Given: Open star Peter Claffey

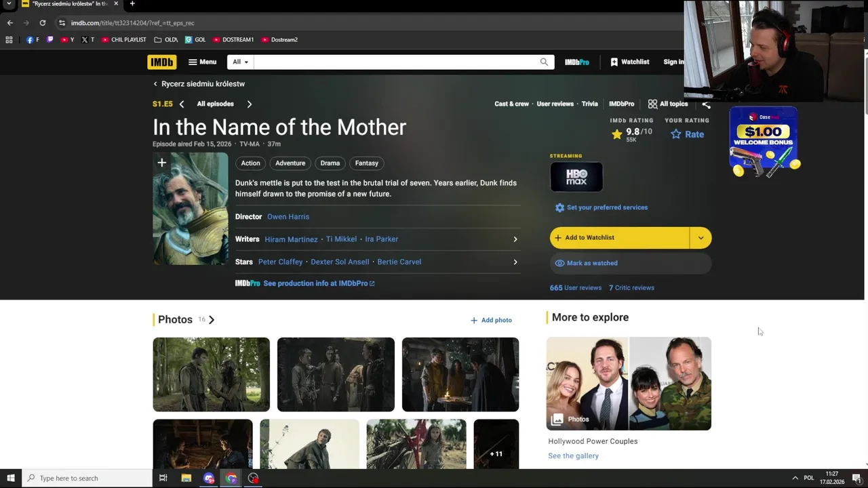Looking at the screenshot, I should click(280, 262).
